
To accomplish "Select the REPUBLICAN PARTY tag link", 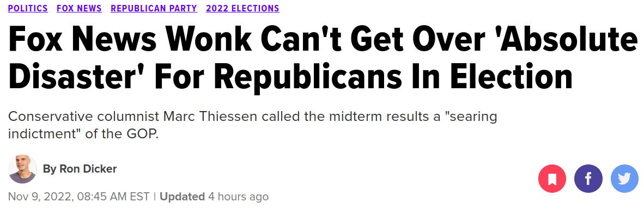I will [x=154, y=8].
